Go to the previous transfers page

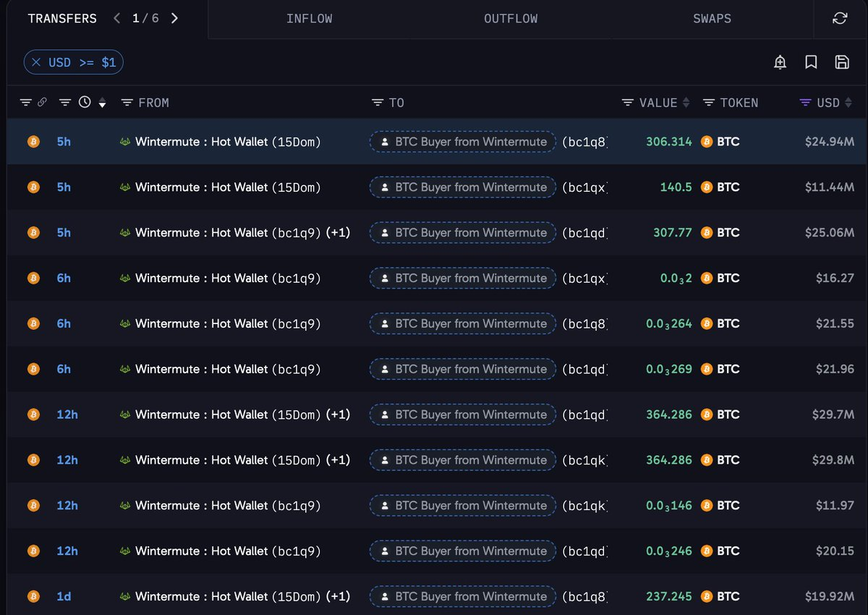point(117,19)
